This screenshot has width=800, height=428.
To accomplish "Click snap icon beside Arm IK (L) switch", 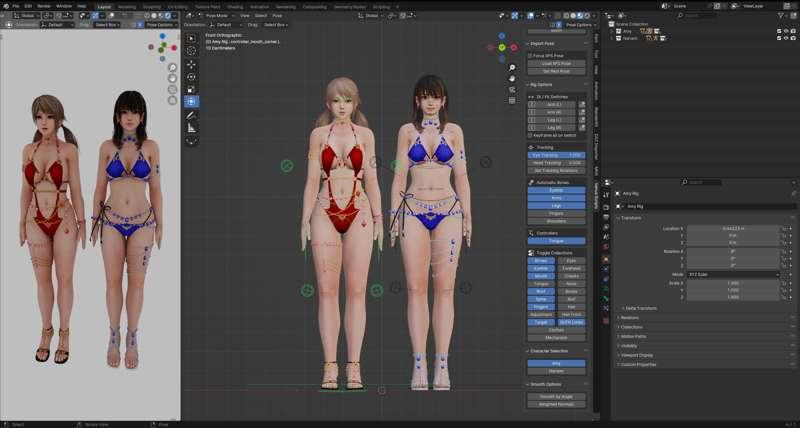I will (x=582, y=105).
